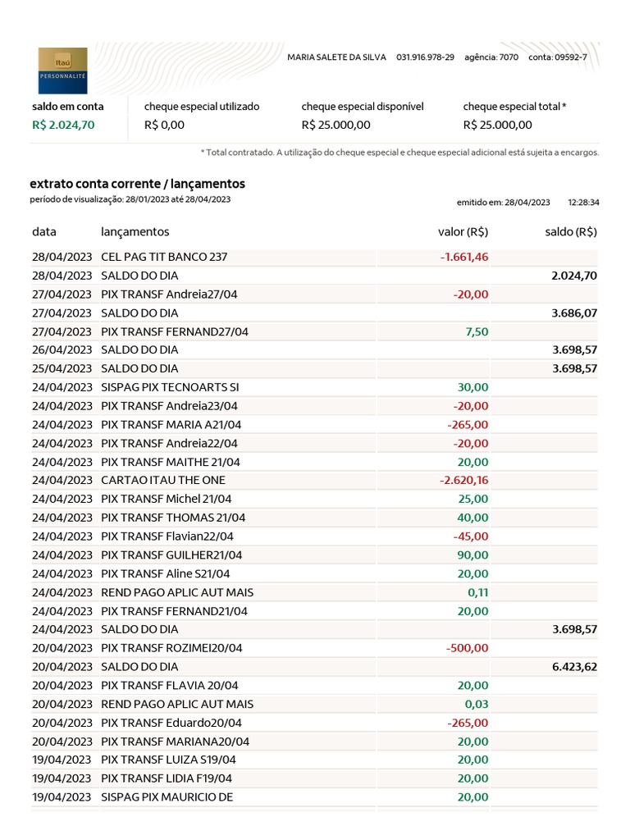Click the valor (R$) column header
This screenshot has width=630, height=840.
pyautogui.click(x=463, y=232)
